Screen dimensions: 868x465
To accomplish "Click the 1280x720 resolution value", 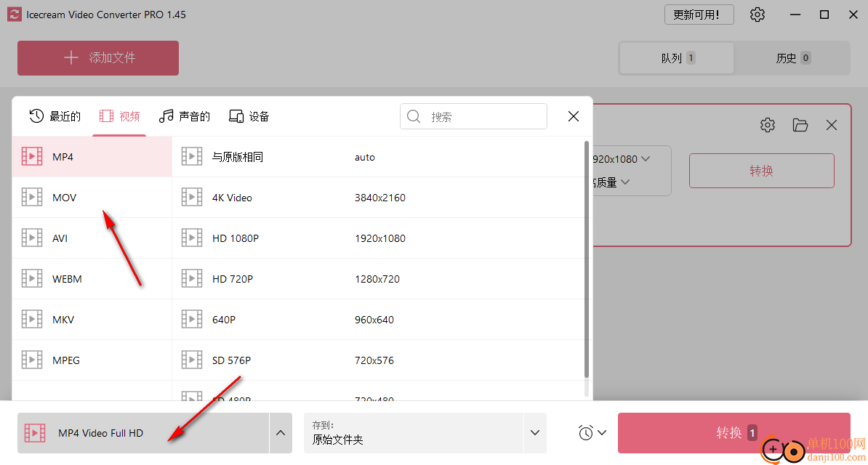I will 377,279.
